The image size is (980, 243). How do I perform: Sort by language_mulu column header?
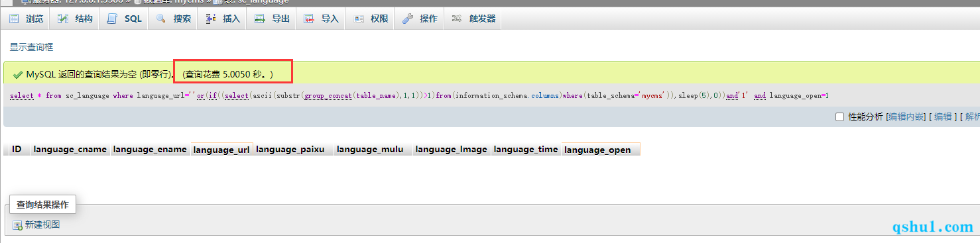[370, 149]
